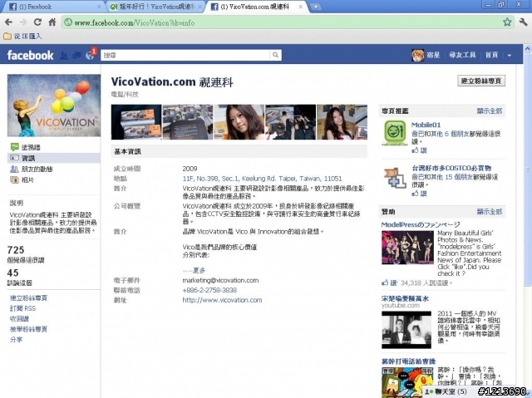Image resolution: width=532 pixels, height=398 pixels.
Task: Open the black-and-white wedding video thumbnail
Action: click(406, 330)
